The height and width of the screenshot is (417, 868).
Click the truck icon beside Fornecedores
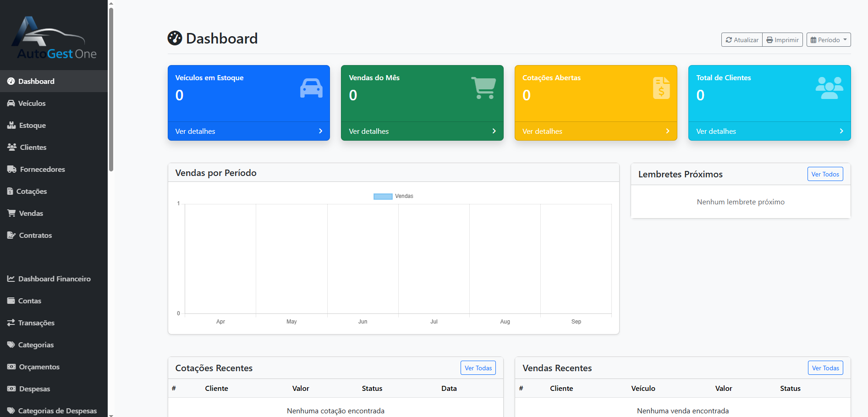11,169
